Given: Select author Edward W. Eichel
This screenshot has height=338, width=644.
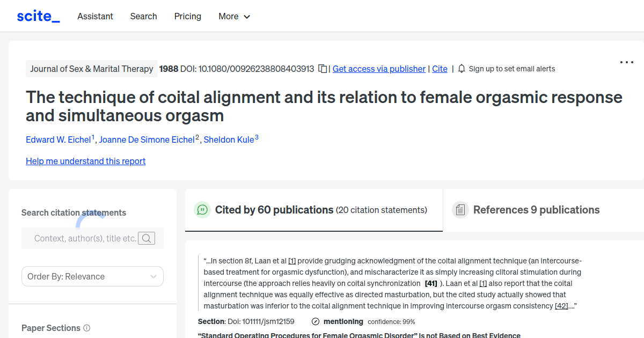Looking at the screenshot, I should coord(58,139).
